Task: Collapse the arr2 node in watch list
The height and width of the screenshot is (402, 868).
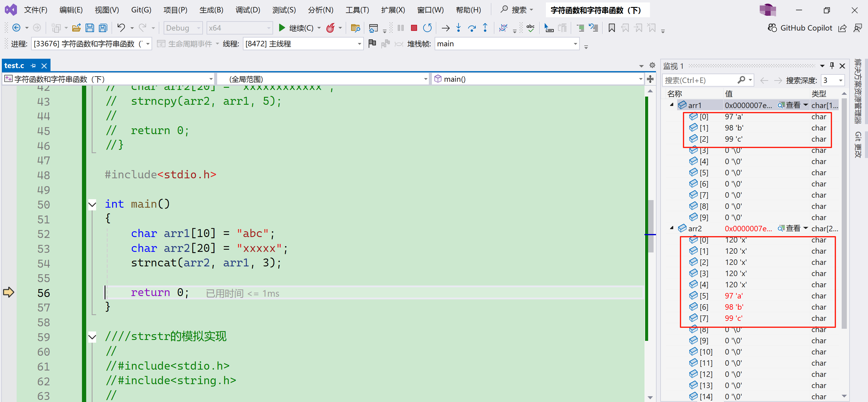Action: (671, 228)
